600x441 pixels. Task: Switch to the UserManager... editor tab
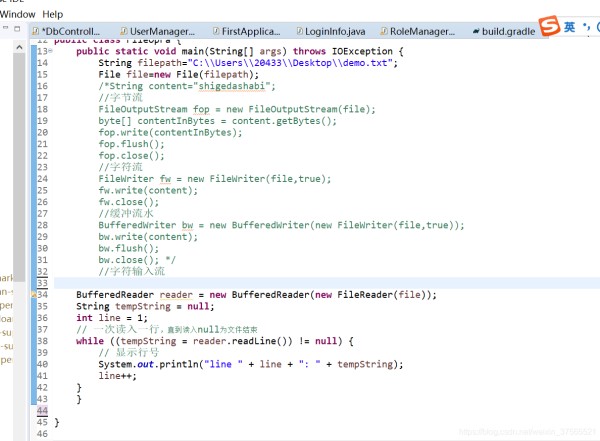click(x=155, y=32)
